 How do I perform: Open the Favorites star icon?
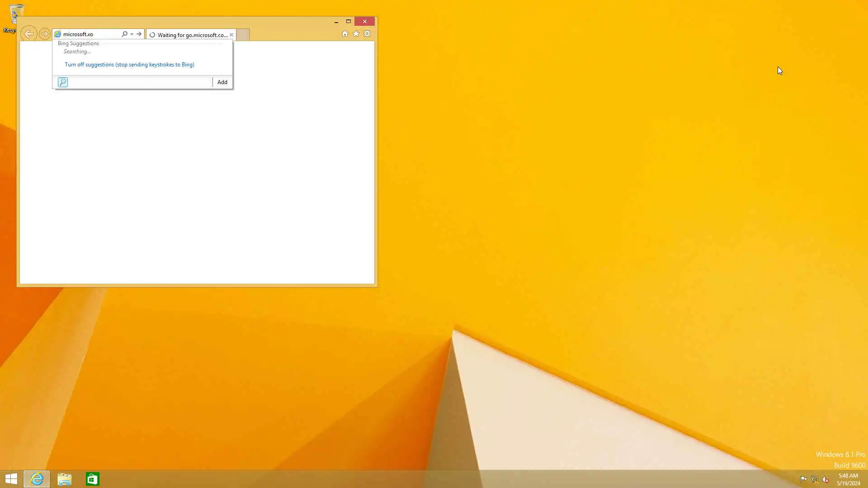[x=356, y=34]
